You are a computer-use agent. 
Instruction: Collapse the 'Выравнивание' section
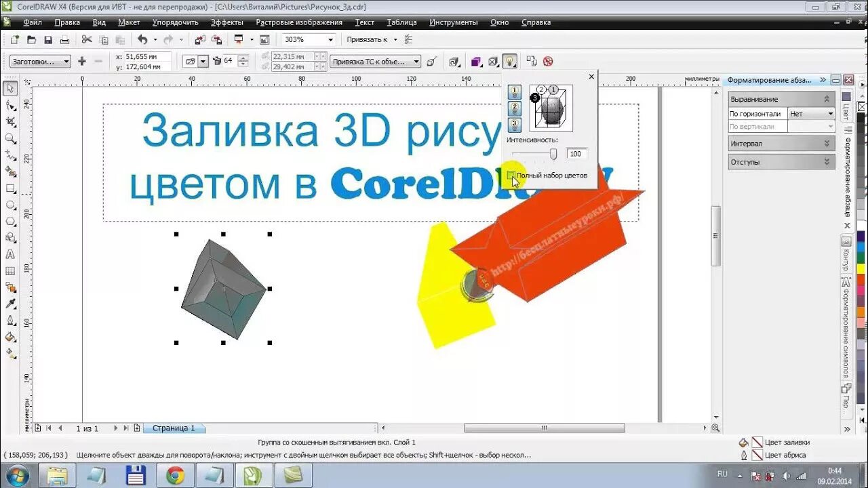(827, 99)
